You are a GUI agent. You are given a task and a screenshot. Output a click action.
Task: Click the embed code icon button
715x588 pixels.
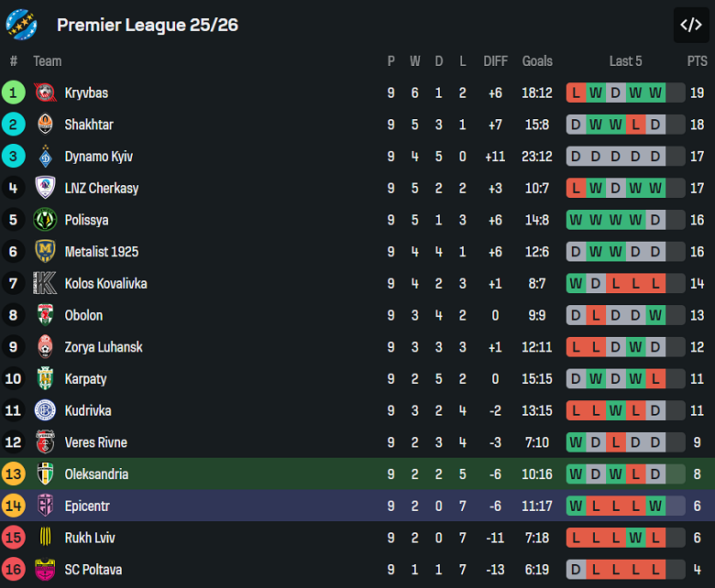(x=690, y=25)
